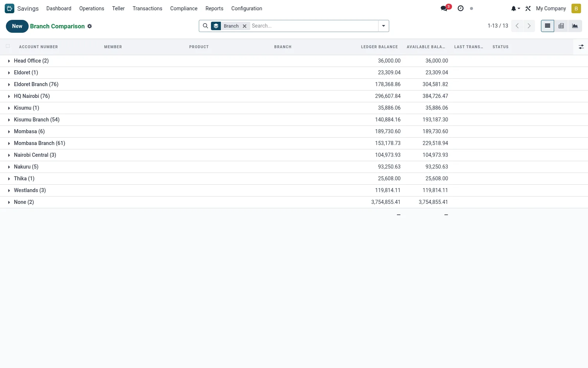Go to next page of records
Viewport: 588px width, 368px height.
pyautogui.click(x=529, y=26)
